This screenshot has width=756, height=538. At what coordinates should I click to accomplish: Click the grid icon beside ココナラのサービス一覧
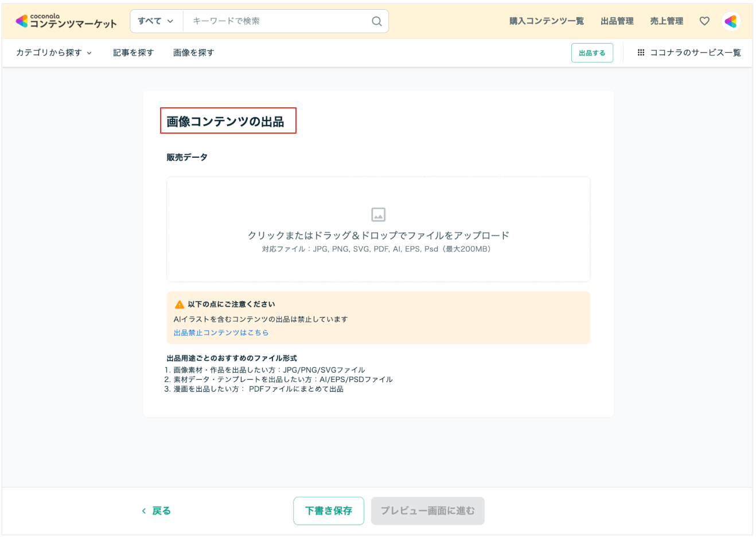tap(640, 52)
